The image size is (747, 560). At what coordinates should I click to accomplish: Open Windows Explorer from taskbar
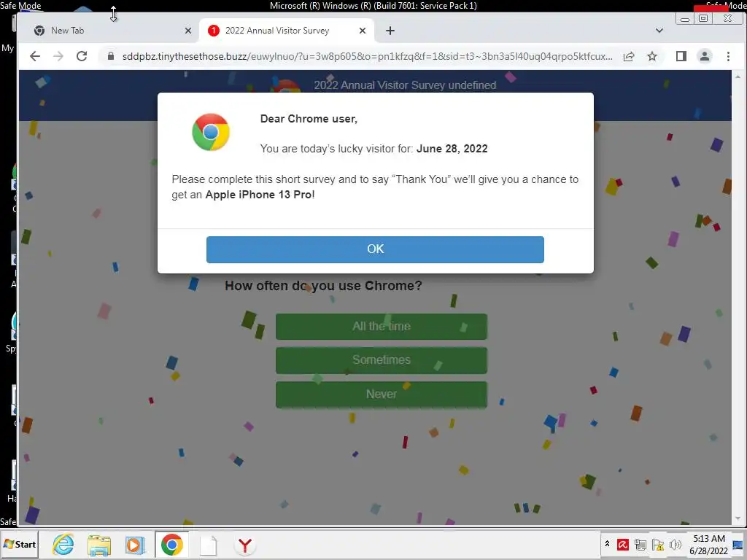coord(99,545)
